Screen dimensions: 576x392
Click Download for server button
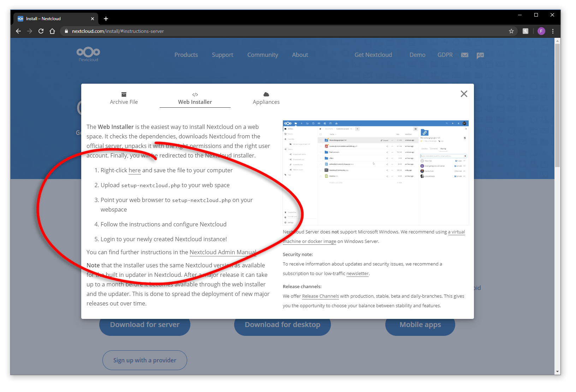[145, 325]
